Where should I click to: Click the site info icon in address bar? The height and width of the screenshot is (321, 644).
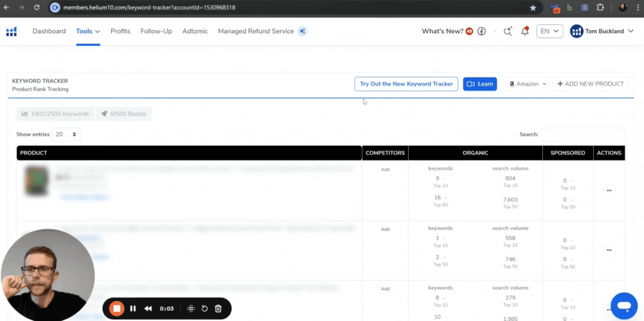coord(55,8)
